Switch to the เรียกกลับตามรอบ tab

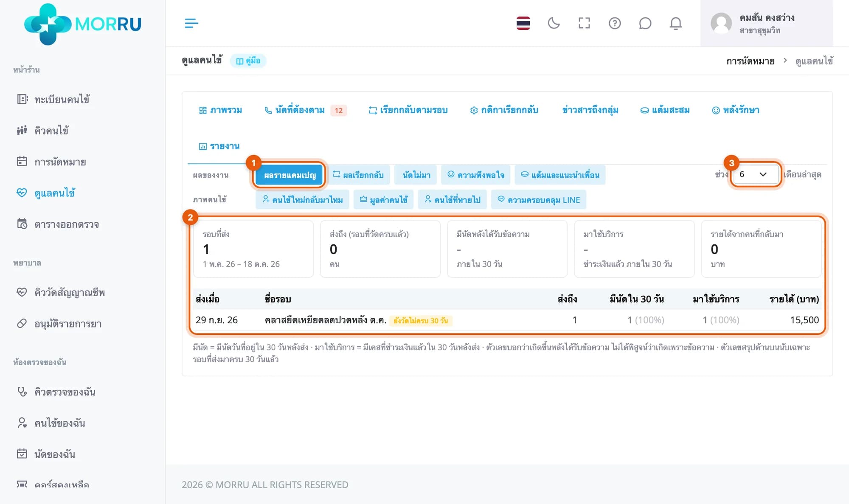point(408,110)
